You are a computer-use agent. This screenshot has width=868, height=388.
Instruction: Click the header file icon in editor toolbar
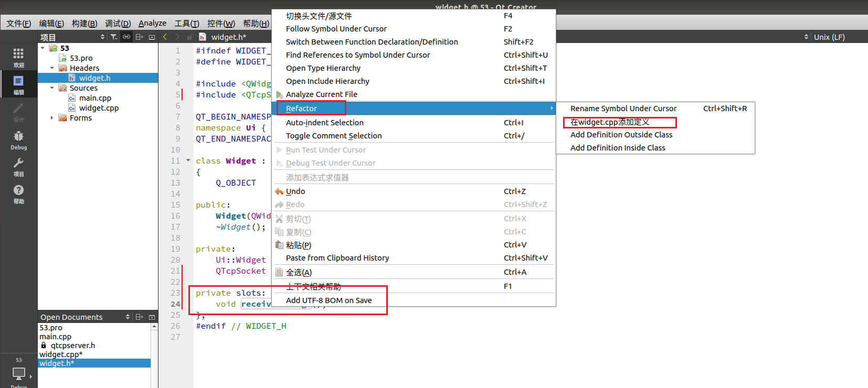click(202, 37)
